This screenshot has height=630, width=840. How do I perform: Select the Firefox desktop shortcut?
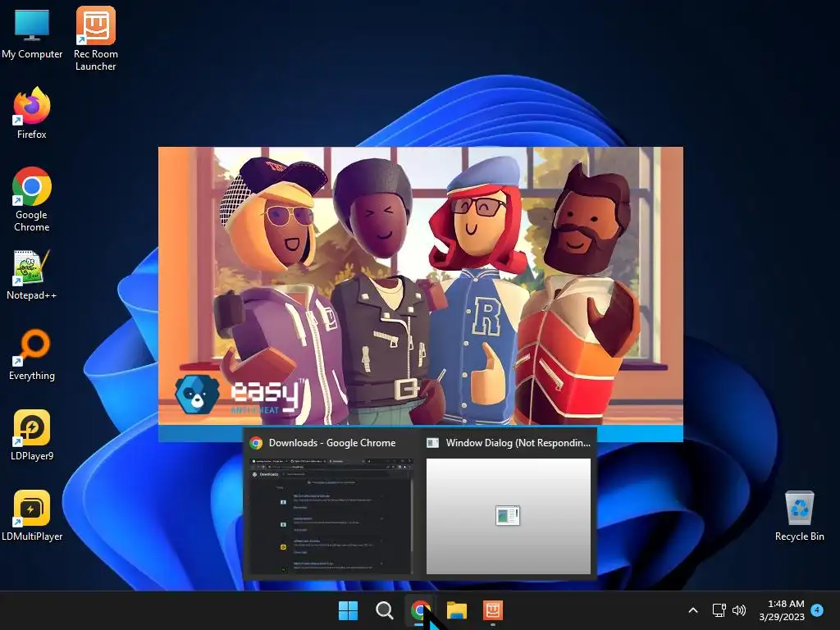click(32, 113)
